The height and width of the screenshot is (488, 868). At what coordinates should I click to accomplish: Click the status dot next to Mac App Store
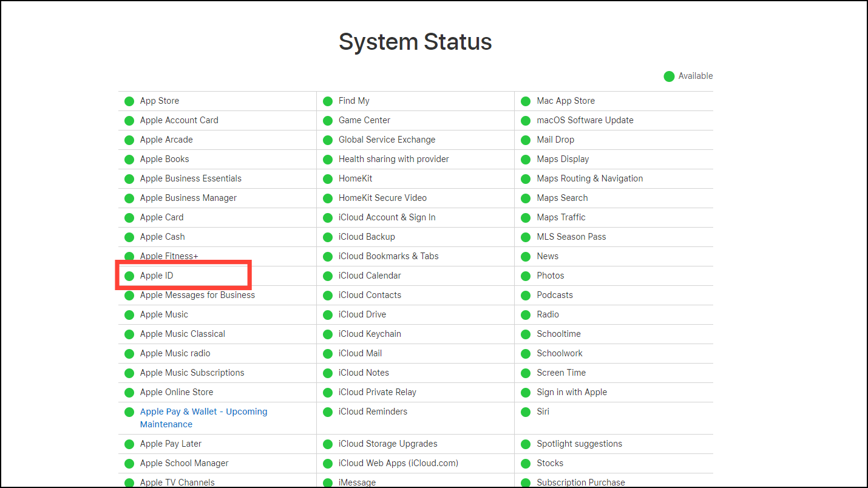526,101
